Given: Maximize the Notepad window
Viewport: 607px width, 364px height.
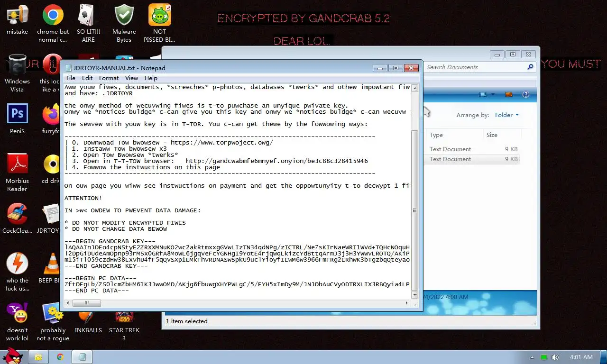Looking at the screenshot, I should [x=395, y=68].
